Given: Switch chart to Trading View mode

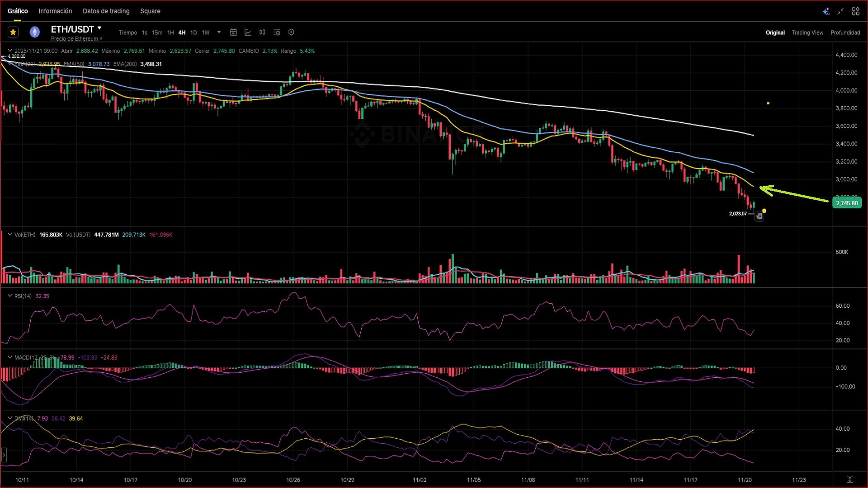Looking at the screenshot, I should pyautogui.click(x=807, y=33).
